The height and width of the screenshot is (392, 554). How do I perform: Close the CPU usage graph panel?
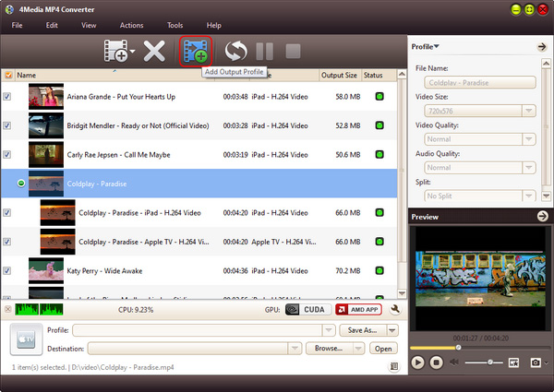7,309
